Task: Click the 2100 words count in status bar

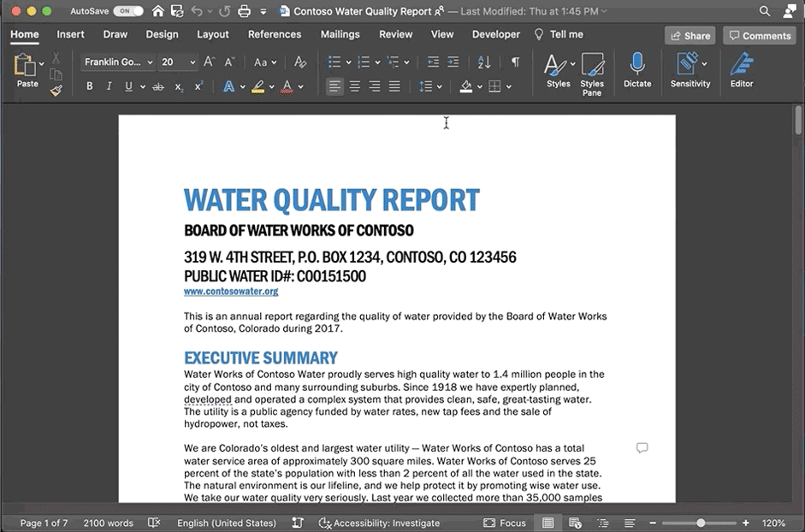Action: (x=108, y=523)
